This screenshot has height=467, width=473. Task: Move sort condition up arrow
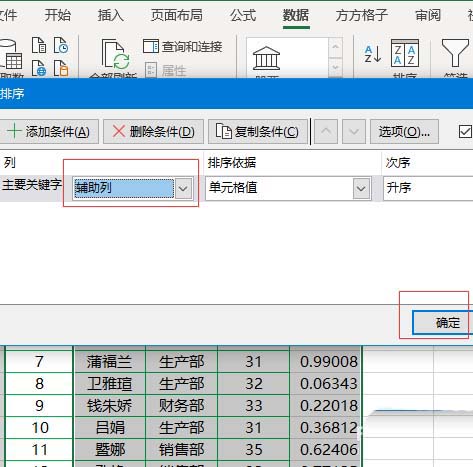(x=326, y=132)
